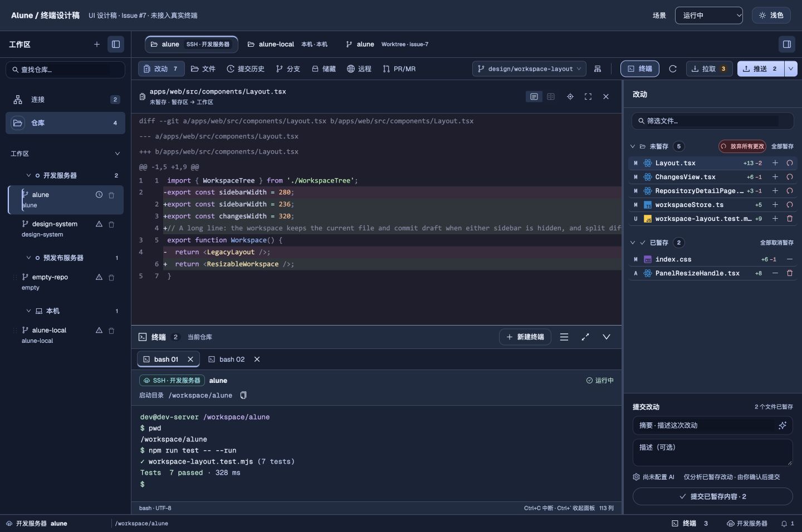
Task: Toggle the right changes panel icon
Action: tap(787, 45)
